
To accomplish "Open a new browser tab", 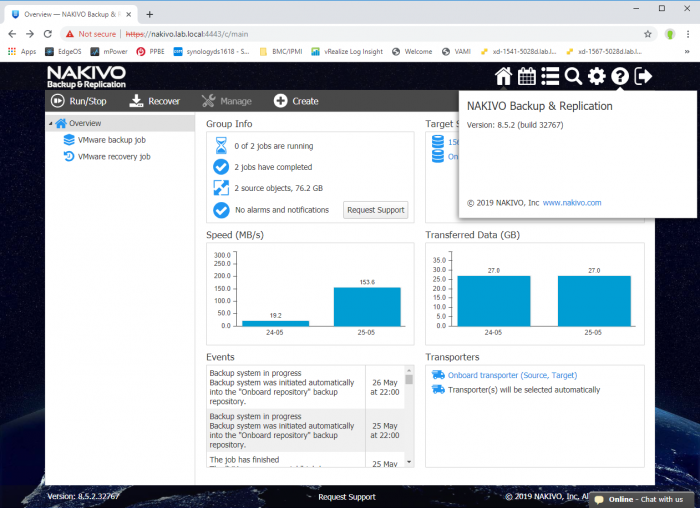I will [x=150, y=14].
